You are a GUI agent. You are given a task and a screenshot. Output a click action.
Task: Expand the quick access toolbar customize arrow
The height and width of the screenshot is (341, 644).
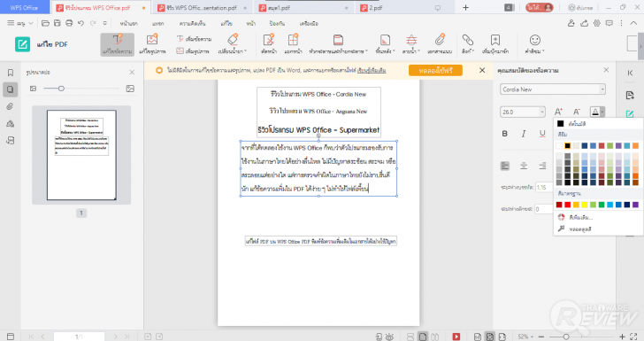[x=104, y=23]
